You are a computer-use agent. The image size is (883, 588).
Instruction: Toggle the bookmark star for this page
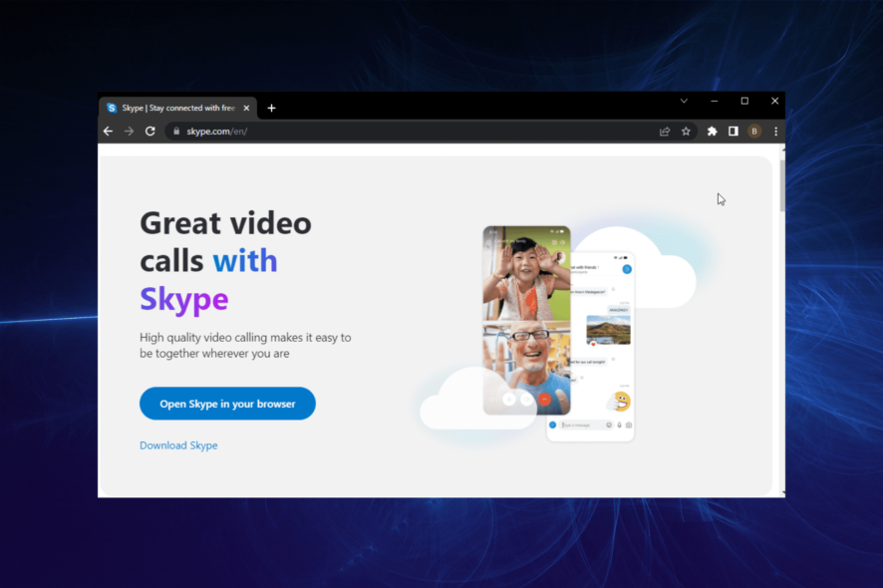[686, 131]
